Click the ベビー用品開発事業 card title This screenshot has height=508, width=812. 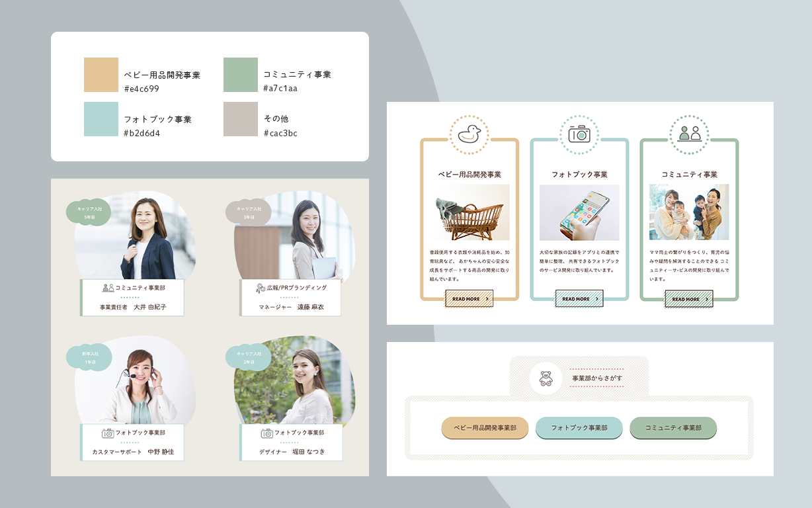pos(469,175)
